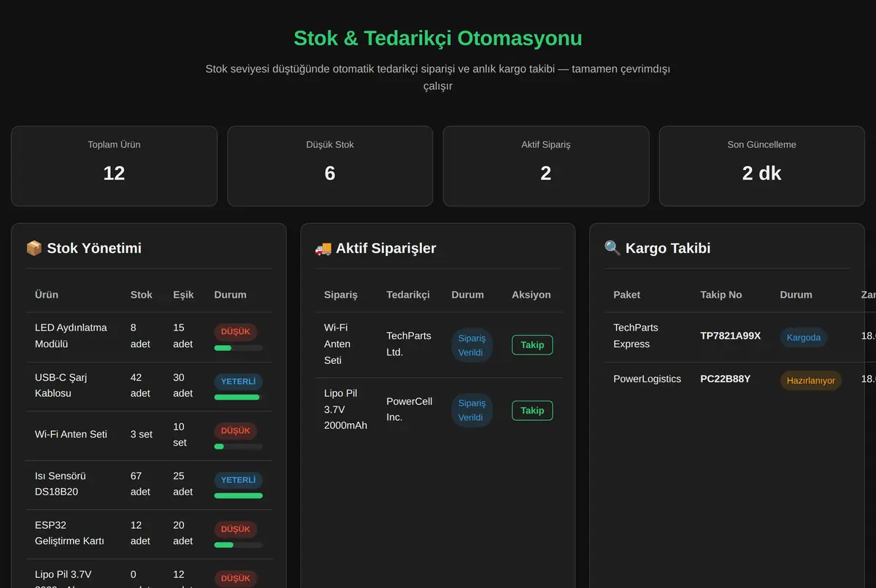Click the Takip No column header

tap(721, 295)
